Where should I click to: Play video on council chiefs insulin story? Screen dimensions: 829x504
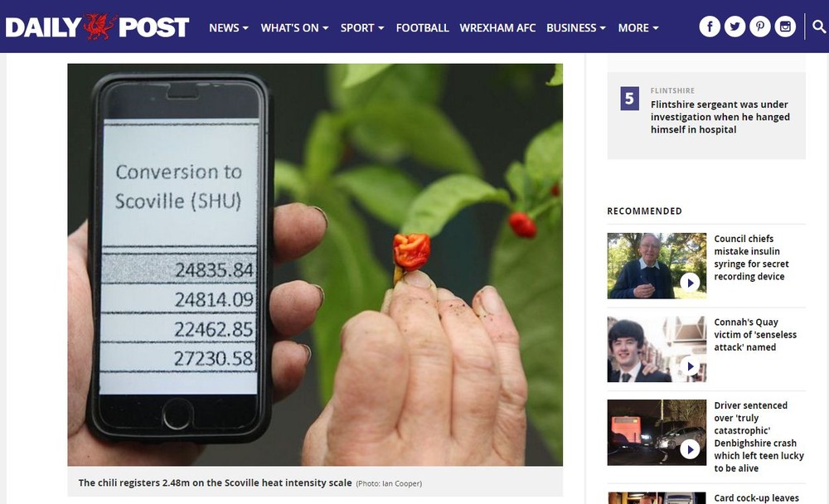[x=690, y=283]
